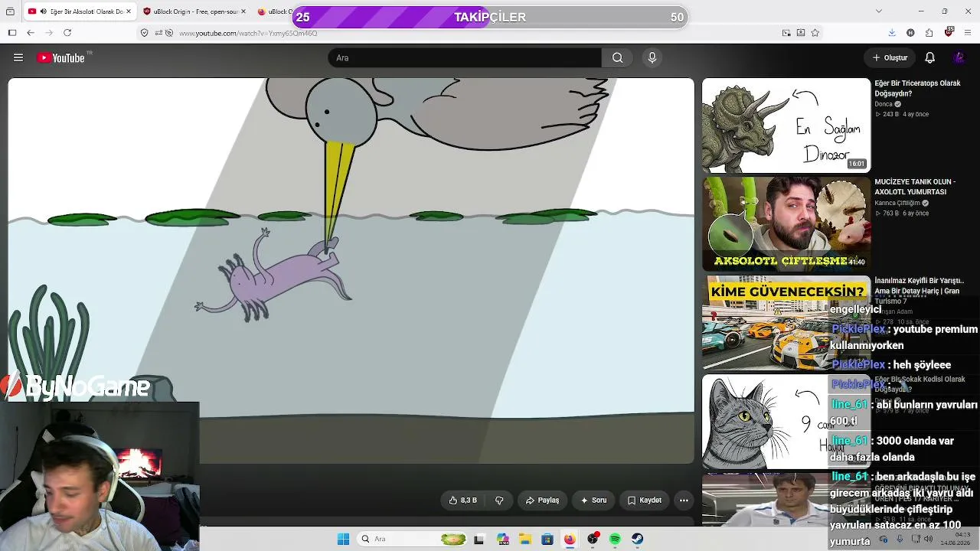Image resolution: width=980 pixels, height=551 pixels.
Task: Open the Firefox extensions puzzle icon
Action: 929,33
